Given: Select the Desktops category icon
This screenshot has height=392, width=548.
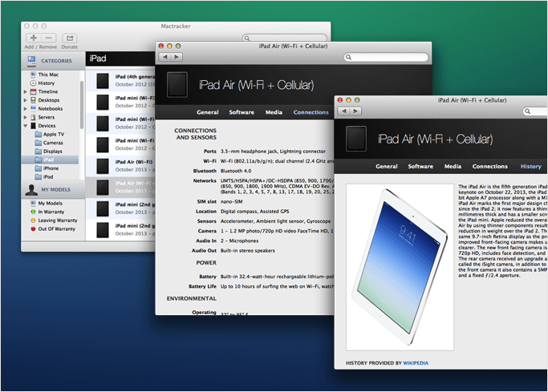Looking at the screenshot, I should pos(33,100).
